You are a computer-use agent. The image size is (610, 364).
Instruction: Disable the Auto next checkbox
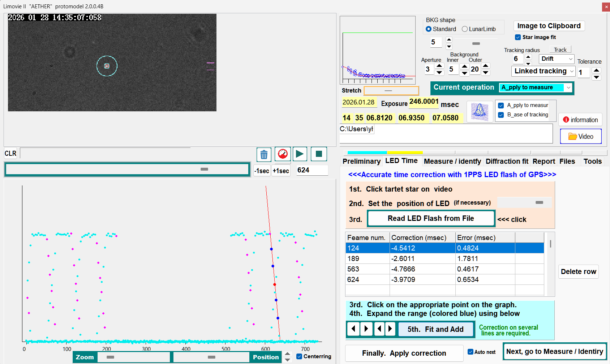(471, 352)
